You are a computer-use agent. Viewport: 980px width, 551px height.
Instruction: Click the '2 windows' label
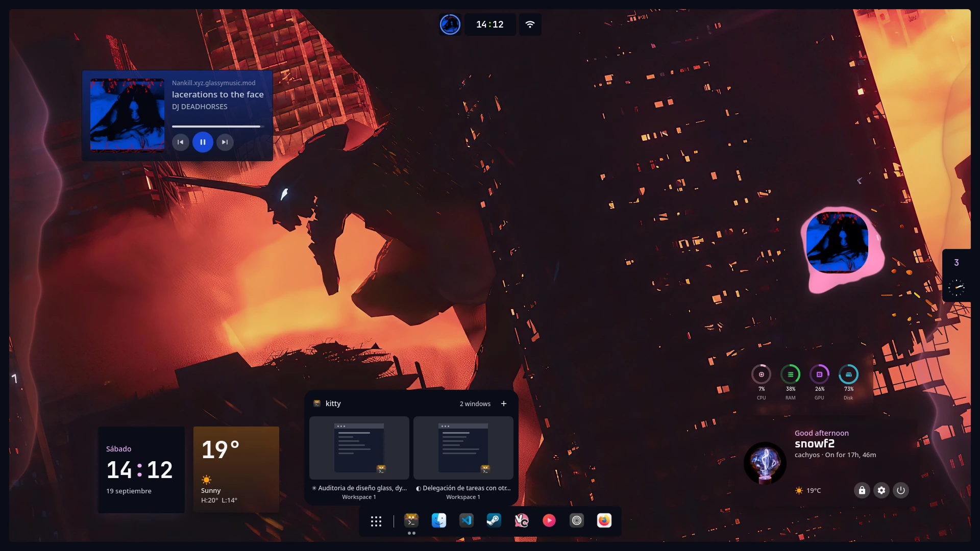pyautogui.click(x=475, y=404)
